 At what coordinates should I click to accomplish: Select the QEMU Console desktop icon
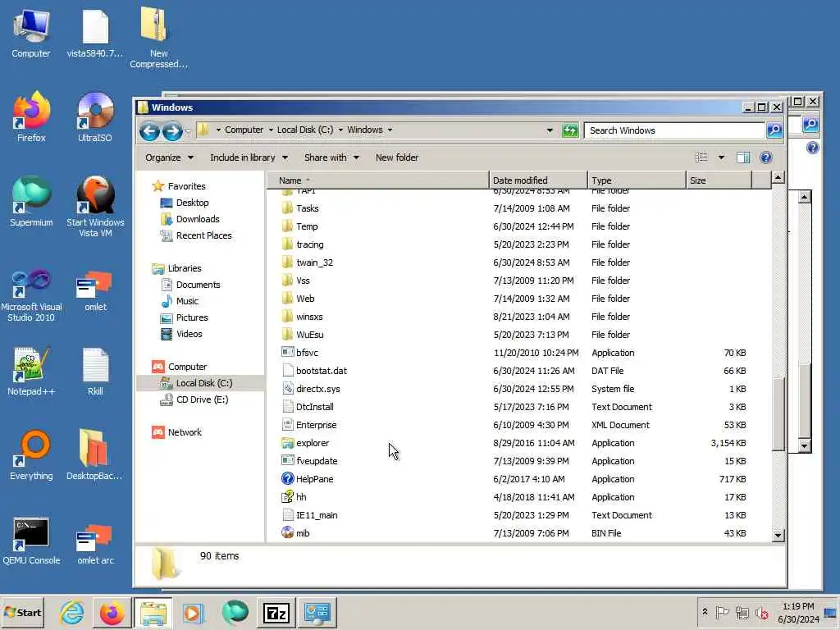point(31,541)
